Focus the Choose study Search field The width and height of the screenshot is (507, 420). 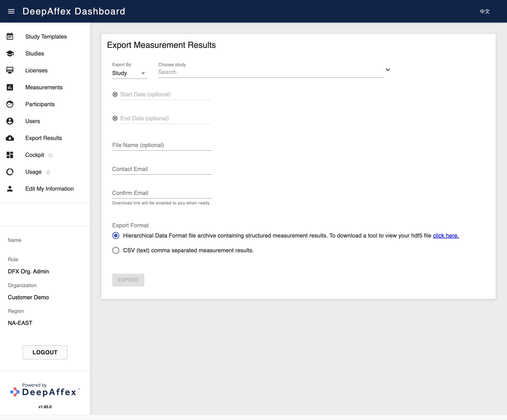coord(271,72)
